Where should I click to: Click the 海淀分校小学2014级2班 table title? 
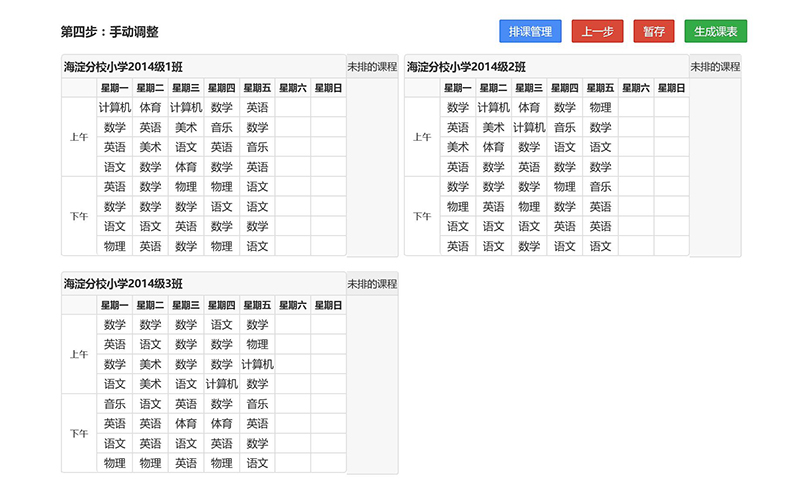click(466, 67)
